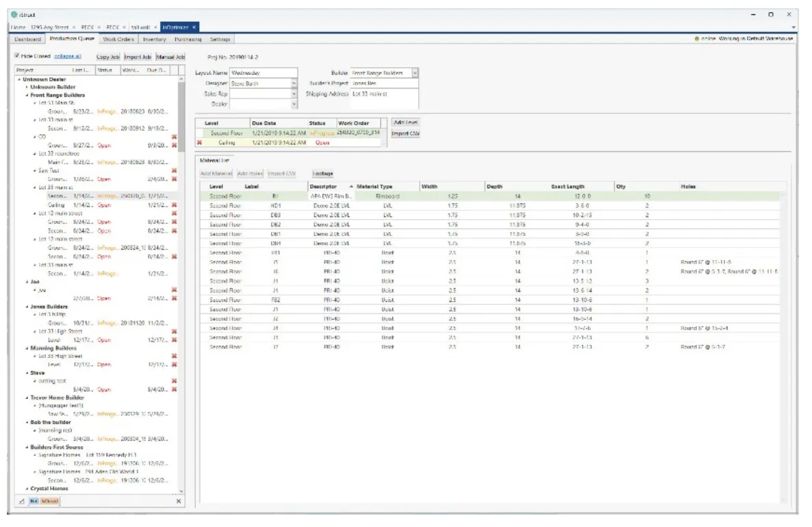The image size is (812, 527).
Task: Delete the CO job with its red X icon
Action: coord(175,136)
